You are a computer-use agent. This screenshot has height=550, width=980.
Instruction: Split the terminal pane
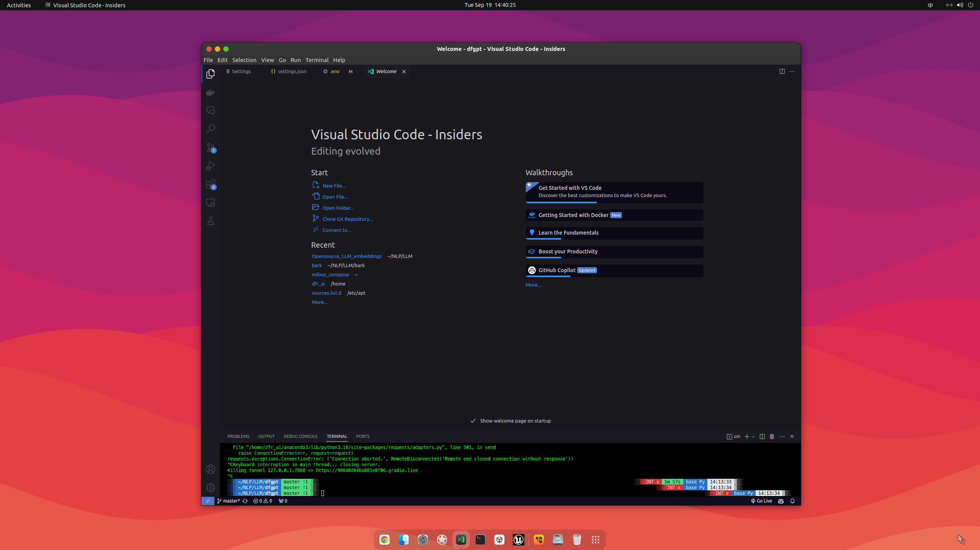coord(762,436)
